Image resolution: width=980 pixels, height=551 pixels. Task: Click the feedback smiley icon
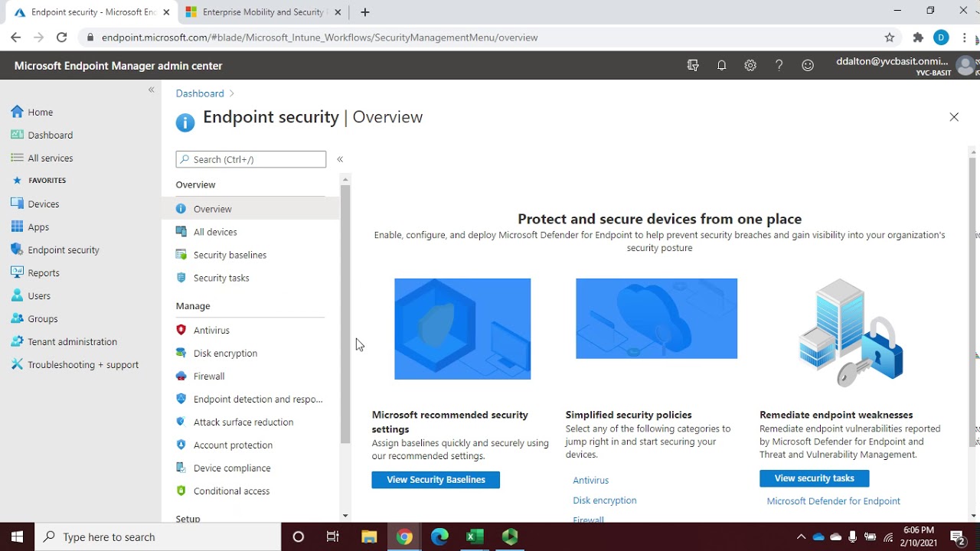(x=808, y=66)
